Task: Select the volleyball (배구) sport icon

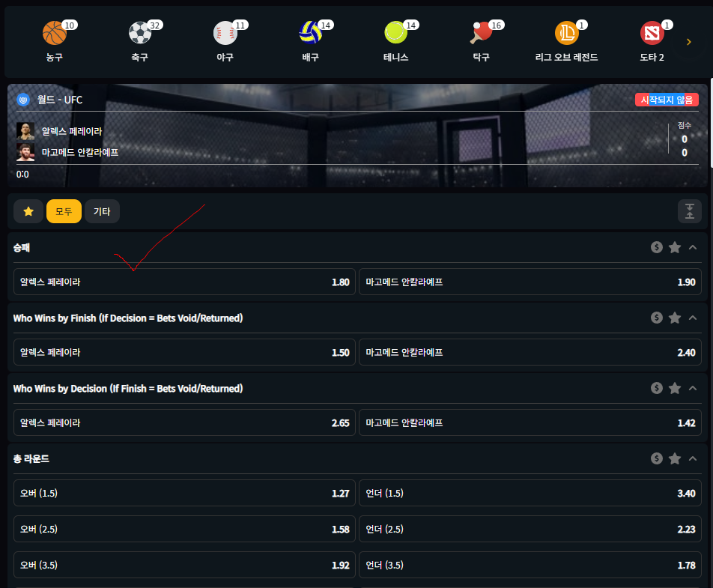Action: pyautogui.click(x=310, y=34)
